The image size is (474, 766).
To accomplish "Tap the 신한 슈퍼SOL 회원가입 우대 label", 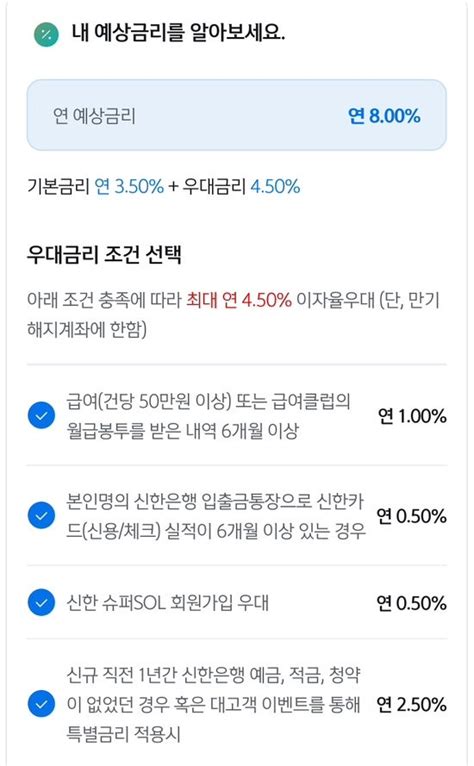I will 168,603.
